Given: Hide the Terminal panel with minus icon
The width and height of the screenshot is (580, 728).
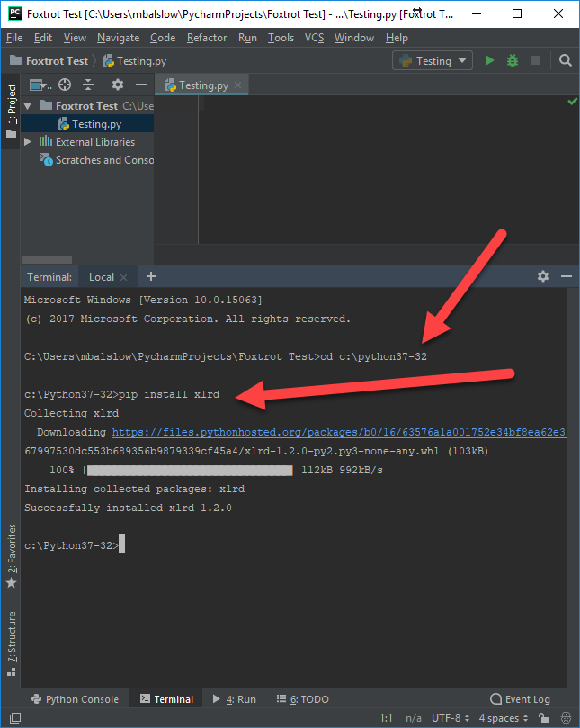Looking at the screenshot, I should tap(567, 277).
